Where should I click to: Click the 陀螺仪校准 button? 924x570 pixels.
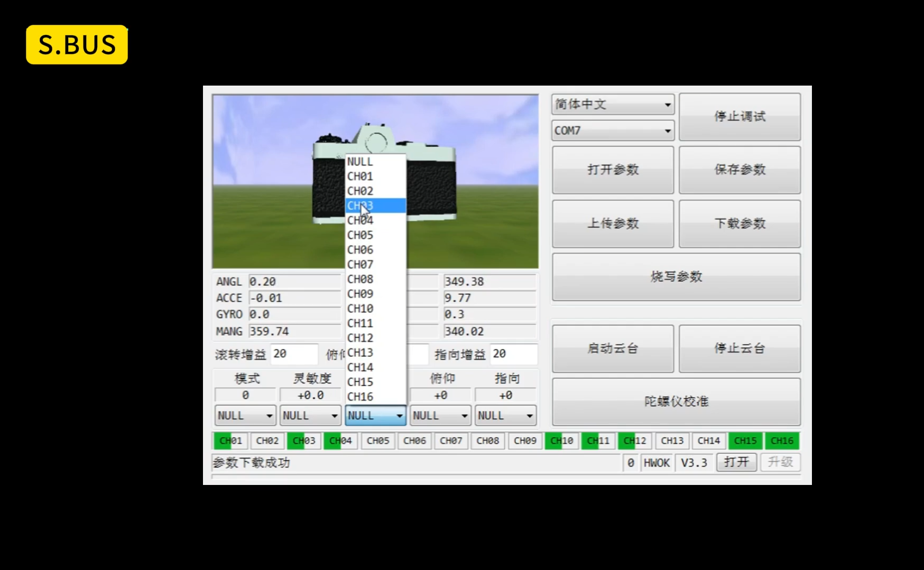point(676,402)
